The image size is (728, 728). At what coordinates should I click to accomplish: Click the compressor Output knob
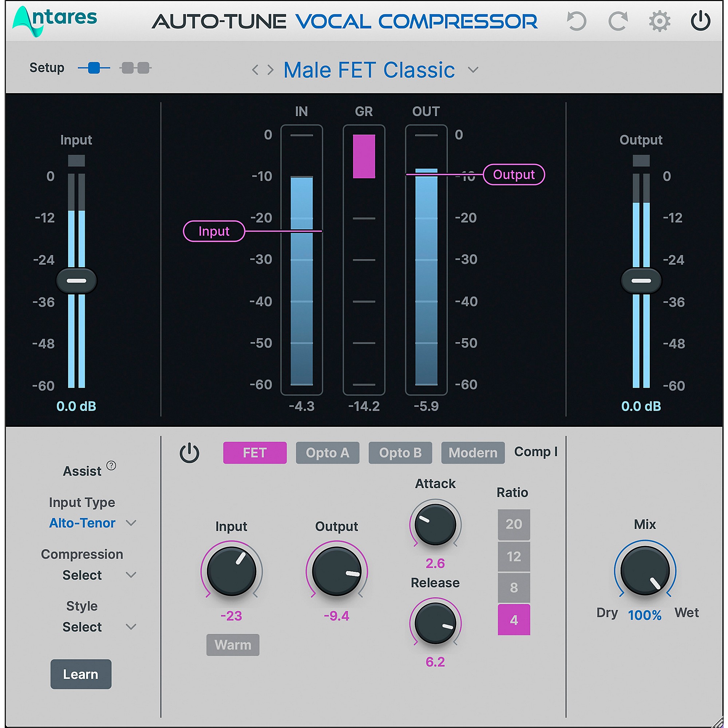(x=336, y=571)
